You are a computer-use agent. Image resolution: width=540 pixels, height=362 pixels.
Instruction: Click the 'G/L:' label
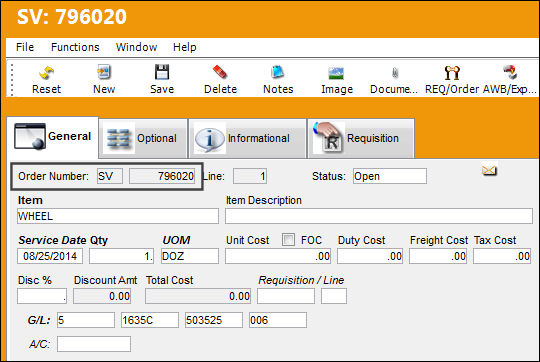point(39,320)
